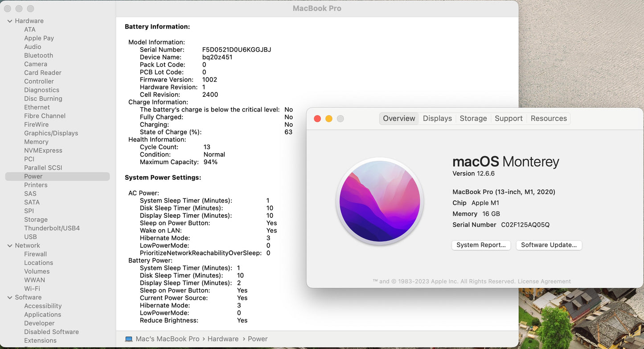Select SAS in the sidebar
Screen dimensions: 644x349
[x=30, y=194]
